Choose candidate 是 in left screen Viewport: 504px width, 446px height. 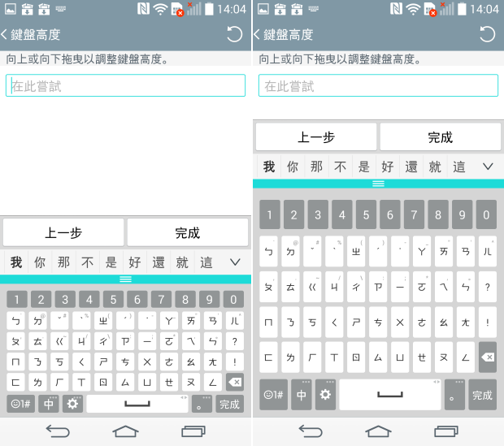[x=111, y=262]
